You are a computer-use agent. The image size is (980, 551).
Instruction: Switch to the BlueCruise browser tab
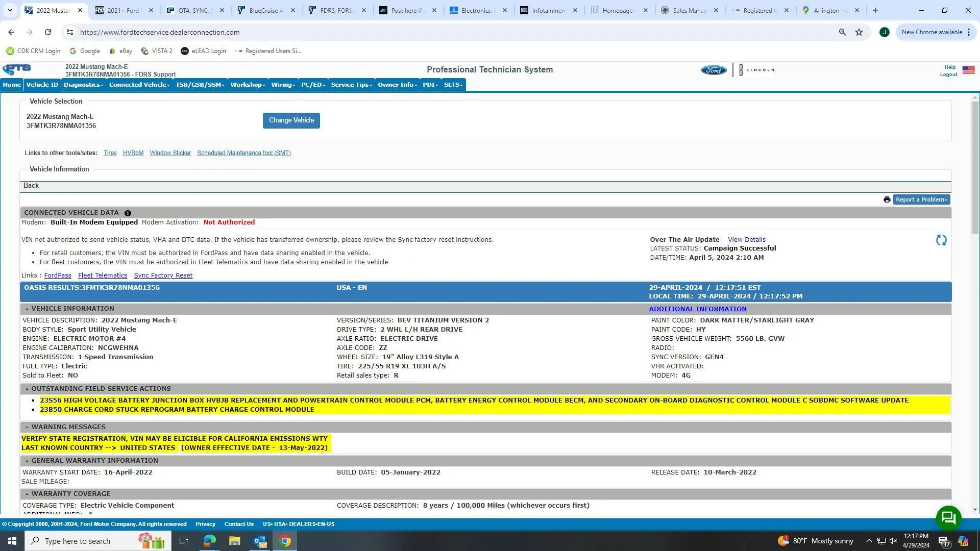click(x=266, y=10)
